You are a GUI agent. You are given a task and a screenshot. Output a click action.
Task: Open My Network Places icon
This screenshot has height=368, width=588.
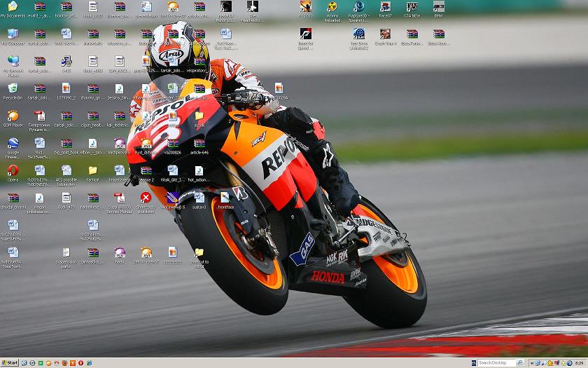coord(13,62)
